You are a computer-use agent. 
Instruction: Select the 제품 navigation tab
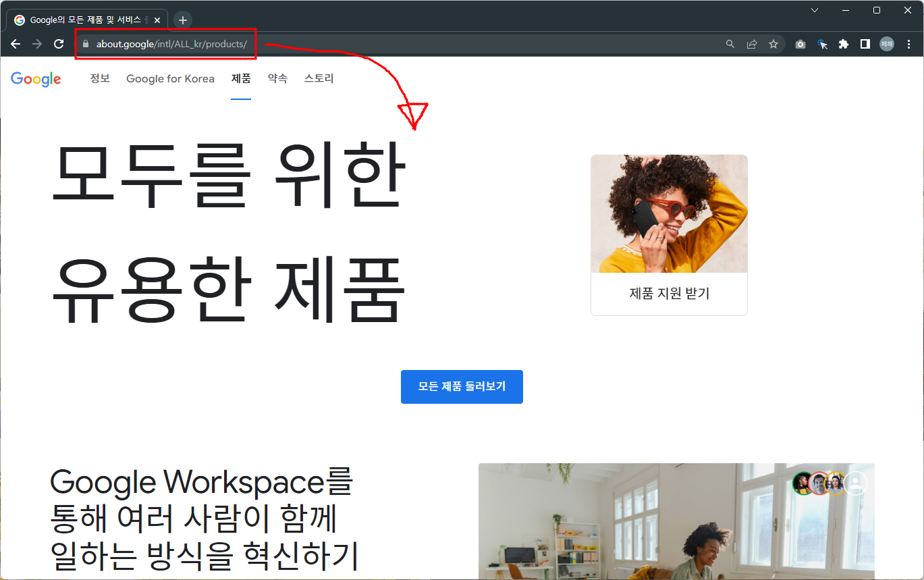click(241, 78)
